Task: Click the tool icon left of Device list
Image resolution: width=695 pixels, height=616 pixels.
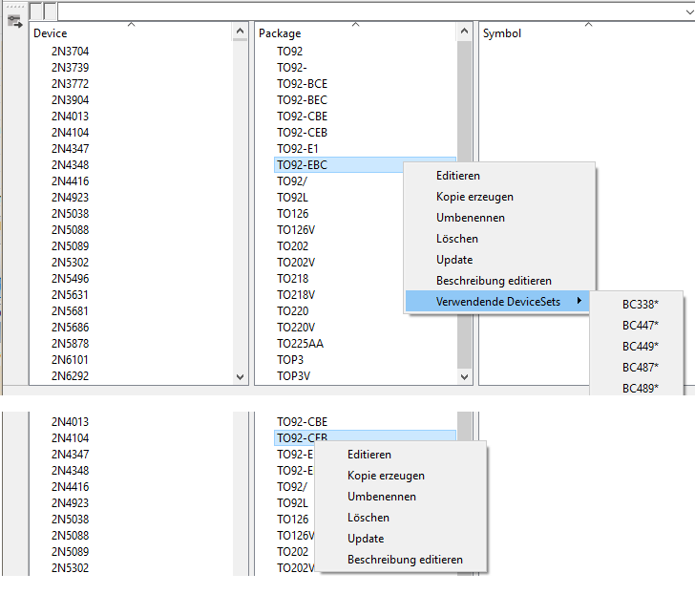Action: (14, 22)
